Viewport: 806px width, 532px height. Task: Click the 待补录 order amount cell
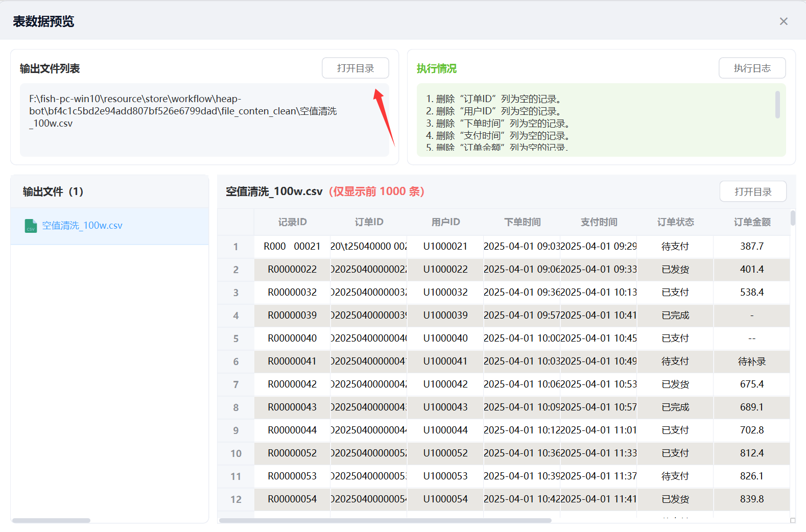pos(752,361)
